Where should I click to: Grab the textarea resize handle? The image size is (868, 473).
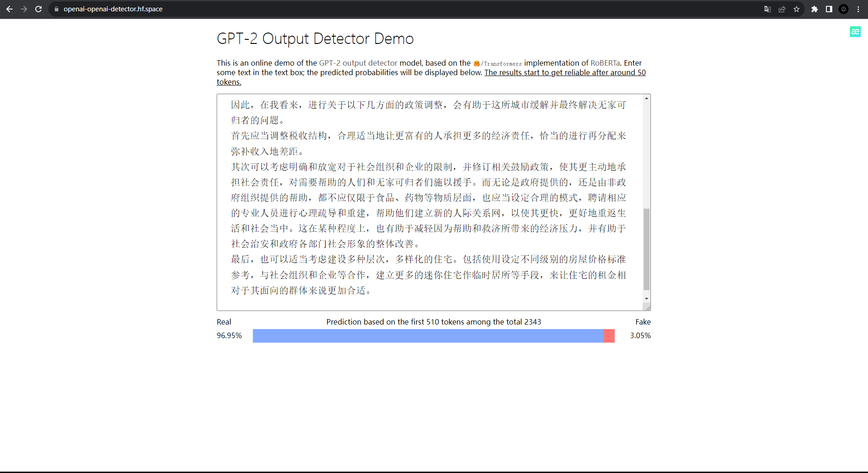(647, 307)
